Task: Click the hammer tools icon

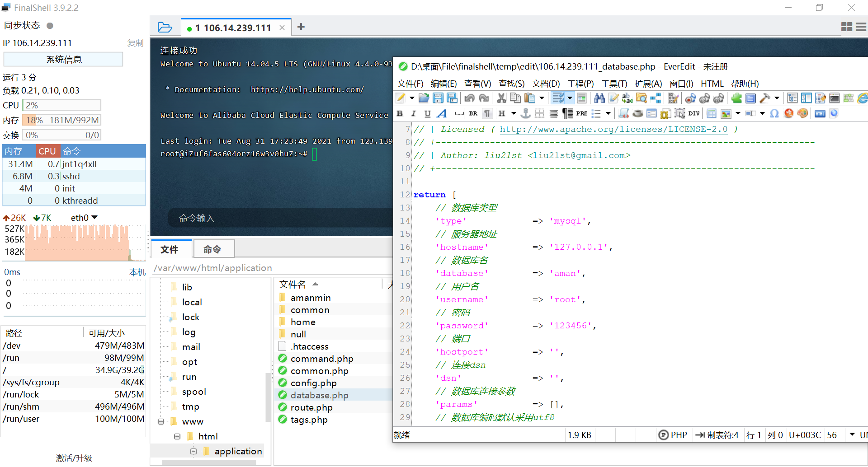Action: coord(765,98)
